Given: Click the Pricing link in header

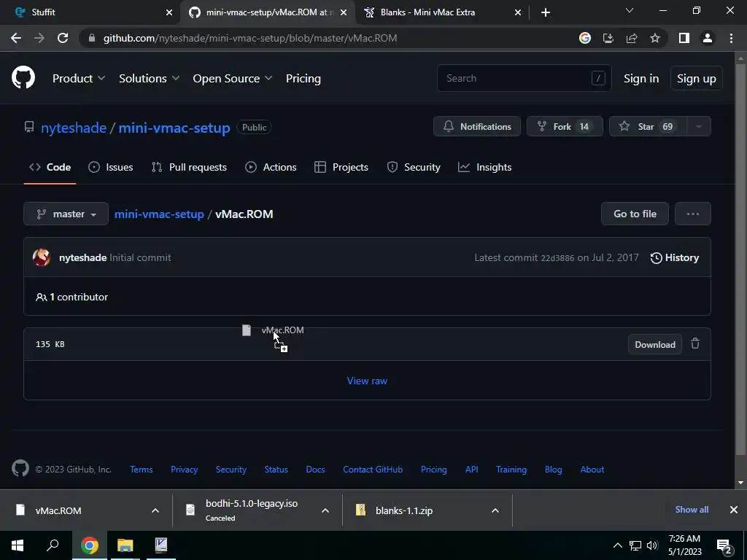Looking at the screenshot, I should 303,78.
